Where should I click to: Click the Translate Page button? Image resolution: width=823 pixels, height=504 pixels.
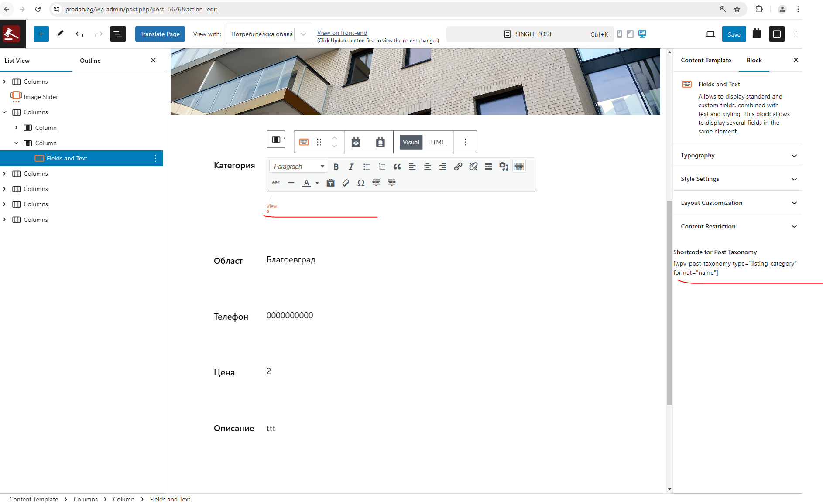click(160, 34)
